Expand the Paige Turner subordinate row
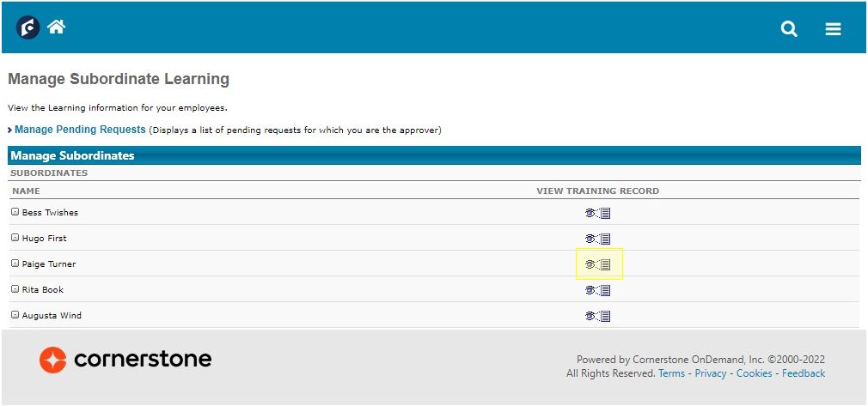 (15, 264)
